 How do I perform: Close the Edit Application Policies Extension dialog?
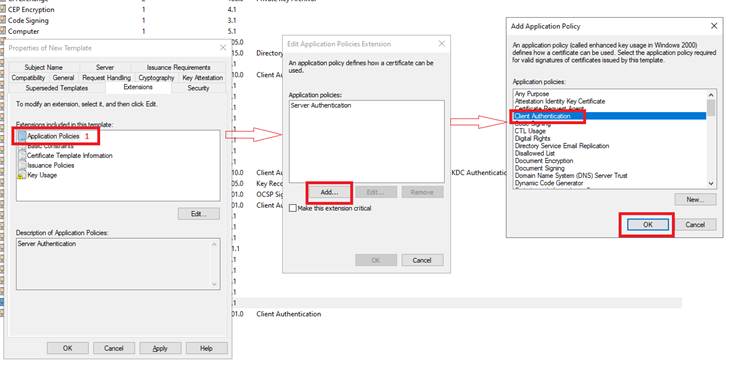[x=442, y=44]
